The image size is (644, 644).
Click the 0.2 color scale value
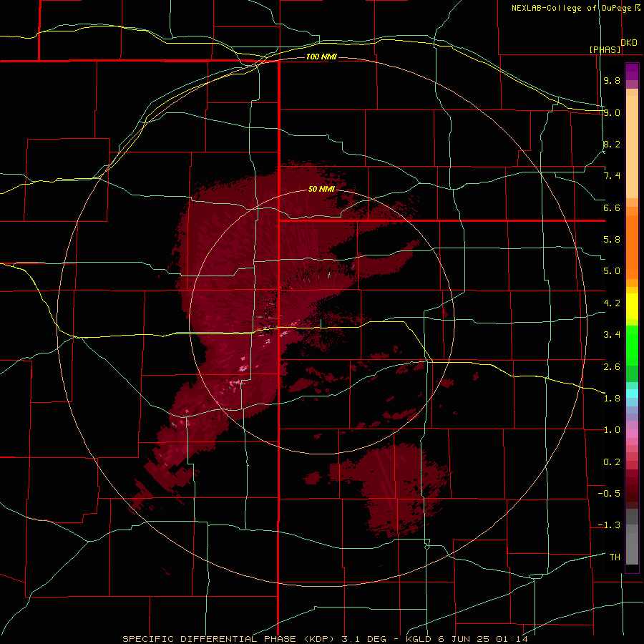(612, 462)
